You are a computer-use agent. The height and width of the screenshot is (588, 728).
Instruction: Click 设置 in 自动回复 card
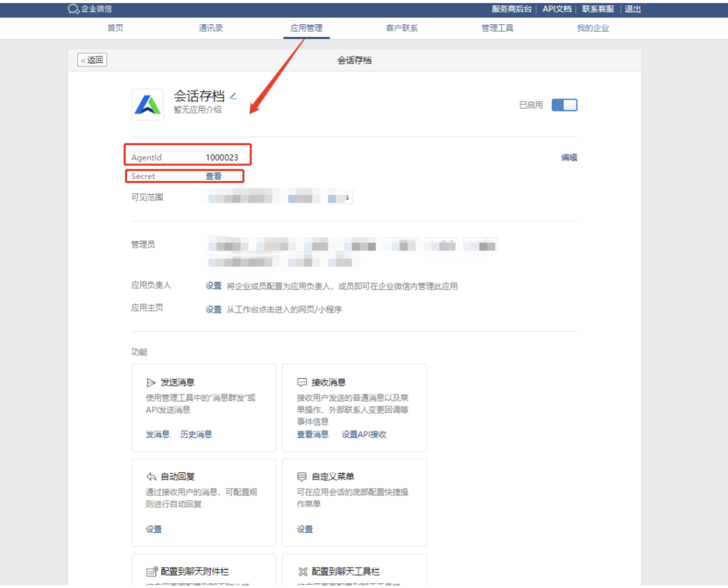[x=154, y=529]
